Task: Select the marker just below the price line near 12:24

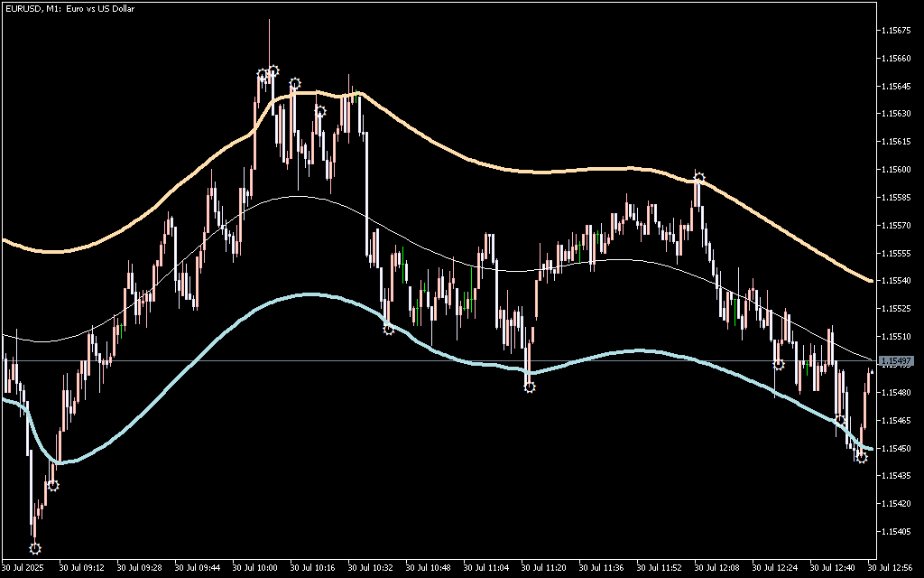Action: pos(779,364)
